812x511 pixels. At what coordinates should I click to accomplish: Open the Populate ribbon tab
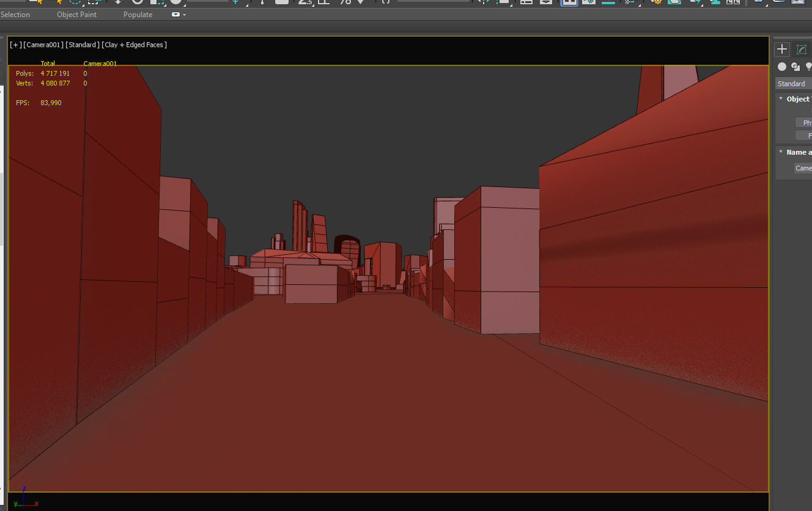[138, 15]
